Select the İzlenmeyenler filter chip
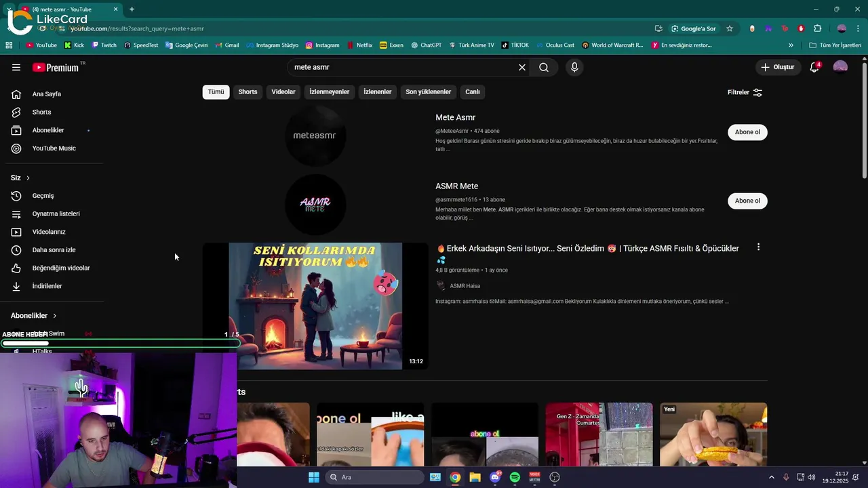 click(x=329, y=91)
